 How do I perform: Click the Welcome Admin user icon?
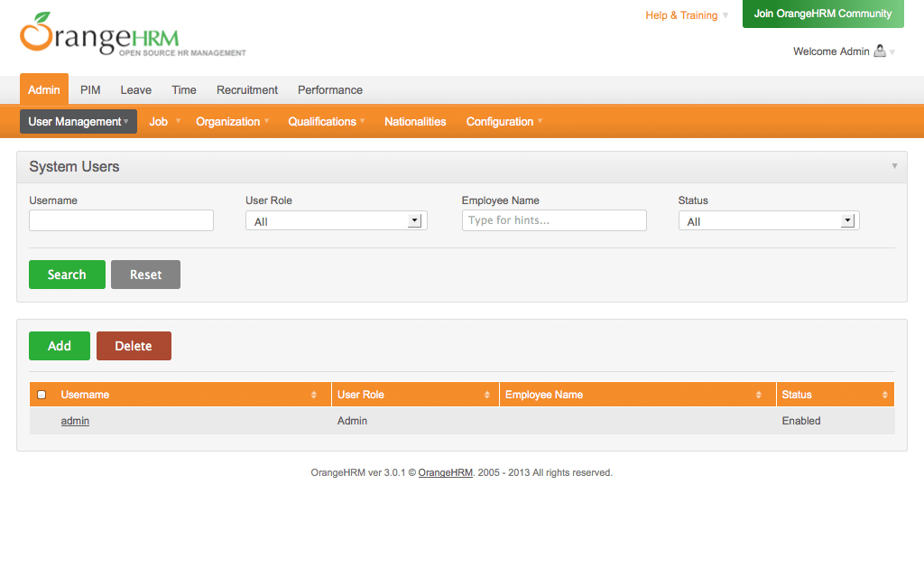[880, 51]
